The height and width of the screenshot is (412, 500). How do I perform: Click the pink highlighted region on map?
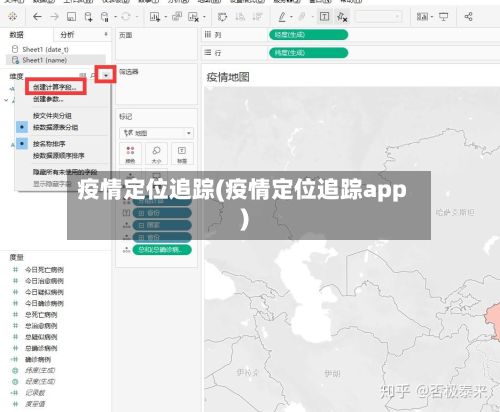(x=494, y=322)
